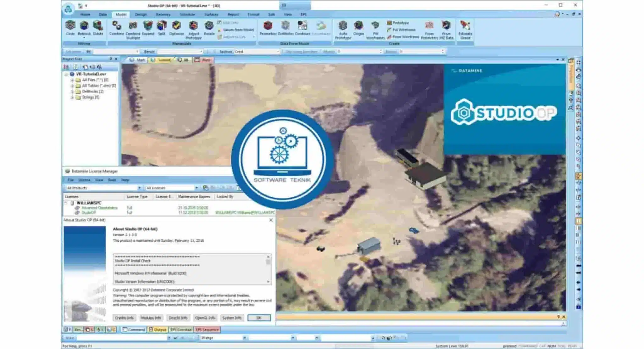Select the Advanced Geostatistics license row
The image size is (644, 349).
pos(169,208)
